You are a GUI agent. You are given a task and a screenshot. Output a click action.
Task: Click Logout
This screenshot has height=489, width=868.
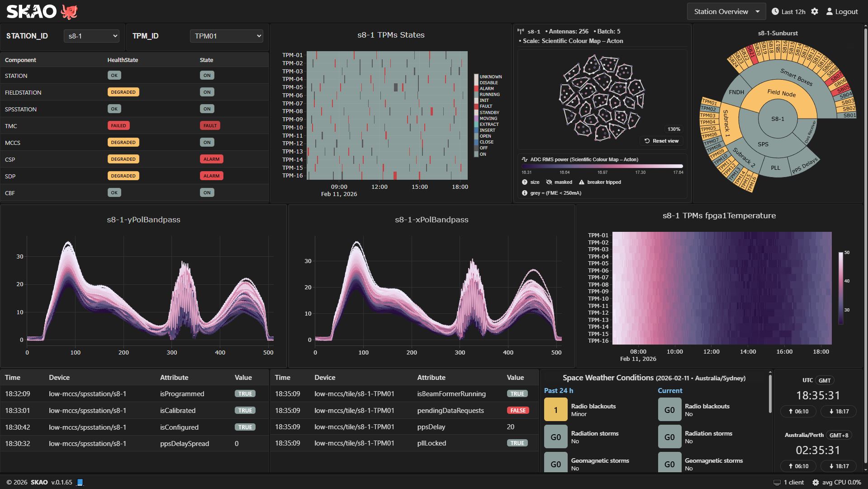[842, 12]
